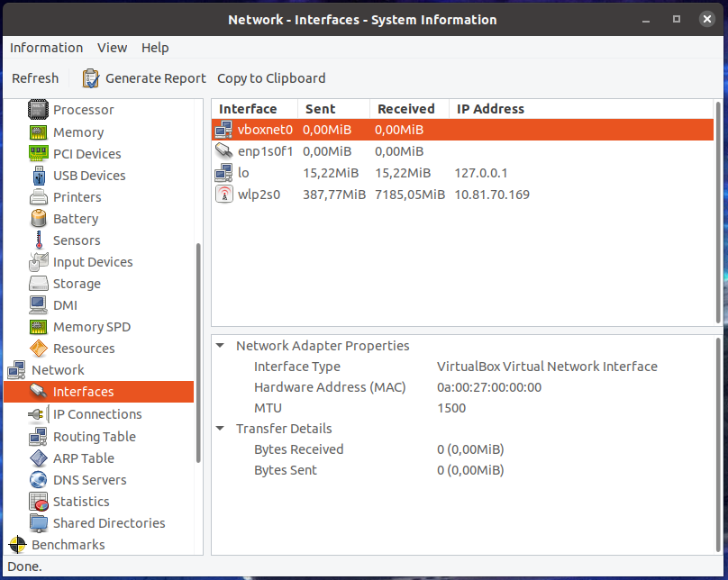Open the Statistics chart icon
Image resolution: width=728 pixels, height=580 pixels.
[38, 502]
